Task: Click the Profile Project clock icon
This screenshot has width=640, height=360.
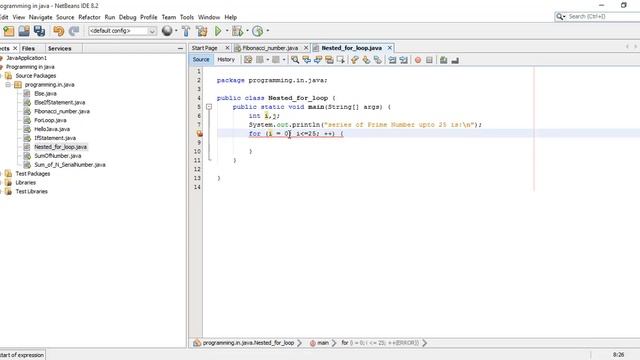Action: click(258, 31)
